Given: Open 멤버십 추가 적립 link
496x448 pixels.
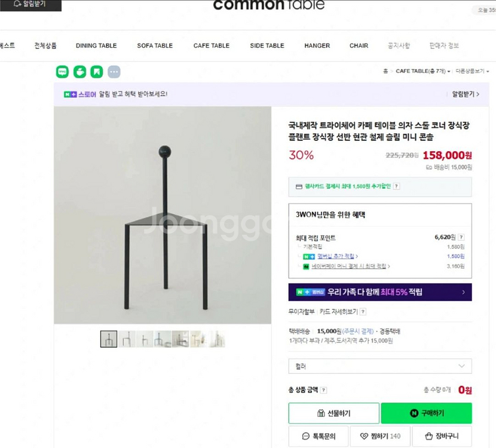Looking at the screenshot, I should pyautogui.click(x=338, y=256).
